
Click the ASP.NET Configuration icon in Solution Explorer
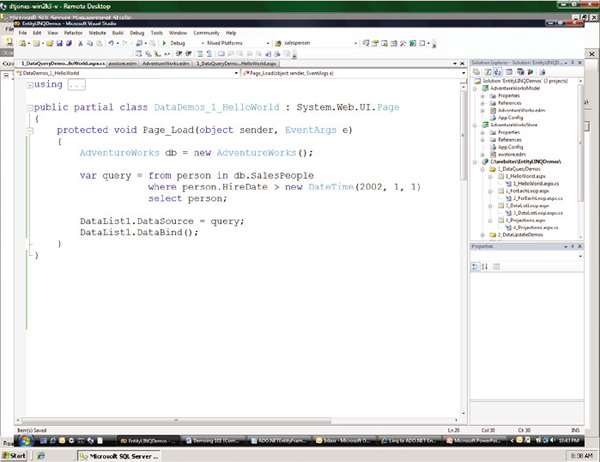click(530, 72)
